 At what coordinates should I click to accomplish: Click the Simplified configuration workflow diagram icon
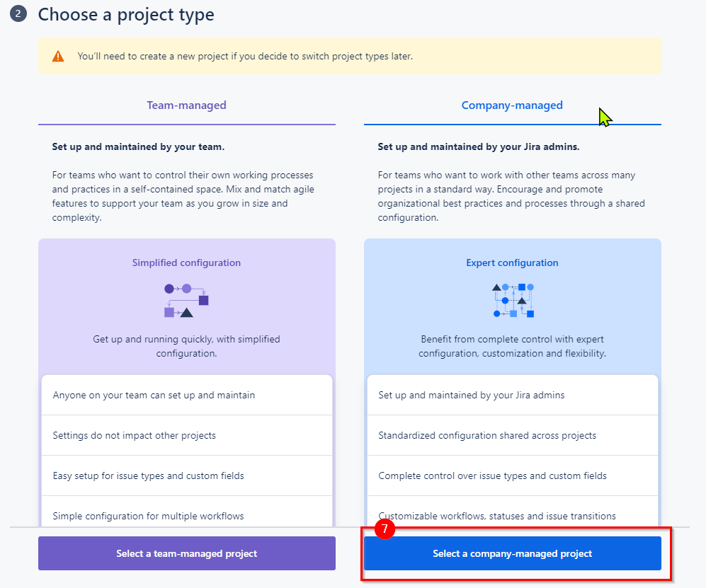pos(186,301)
